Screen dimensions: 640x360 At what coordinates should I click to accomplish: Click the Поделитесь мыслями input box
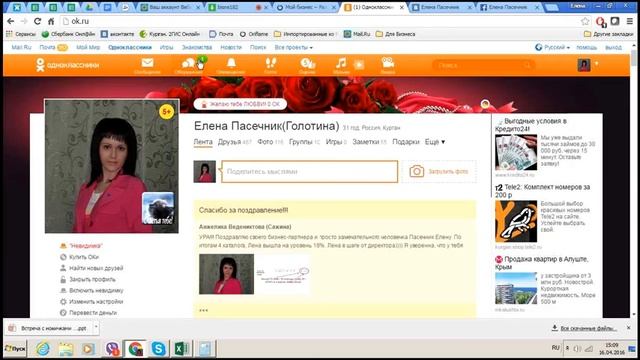click(309, 171)
